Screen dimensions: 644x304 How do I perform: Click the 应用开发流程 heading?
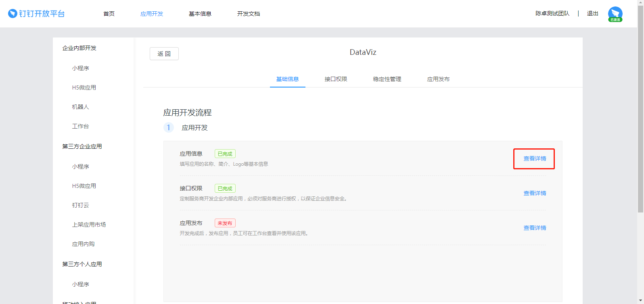coord(187,112)
